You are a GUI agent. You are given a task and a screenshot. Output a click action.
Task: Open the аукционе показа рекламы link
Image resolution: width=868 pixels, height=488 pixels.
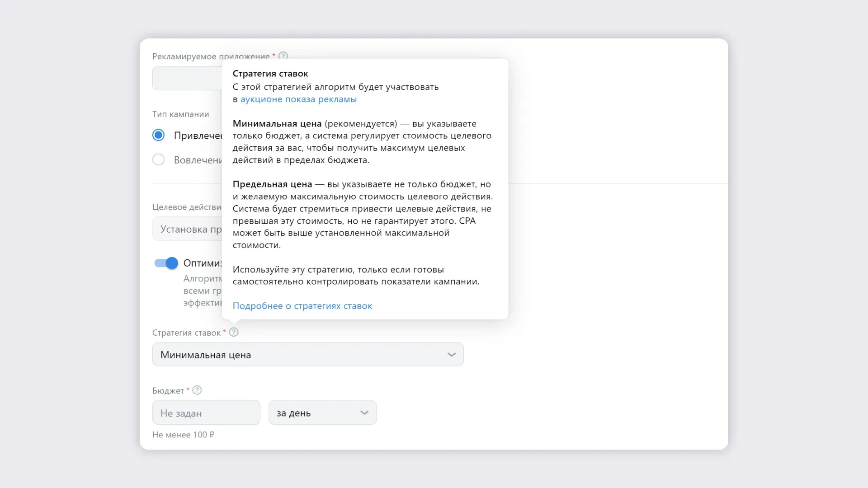click(298, 99)
